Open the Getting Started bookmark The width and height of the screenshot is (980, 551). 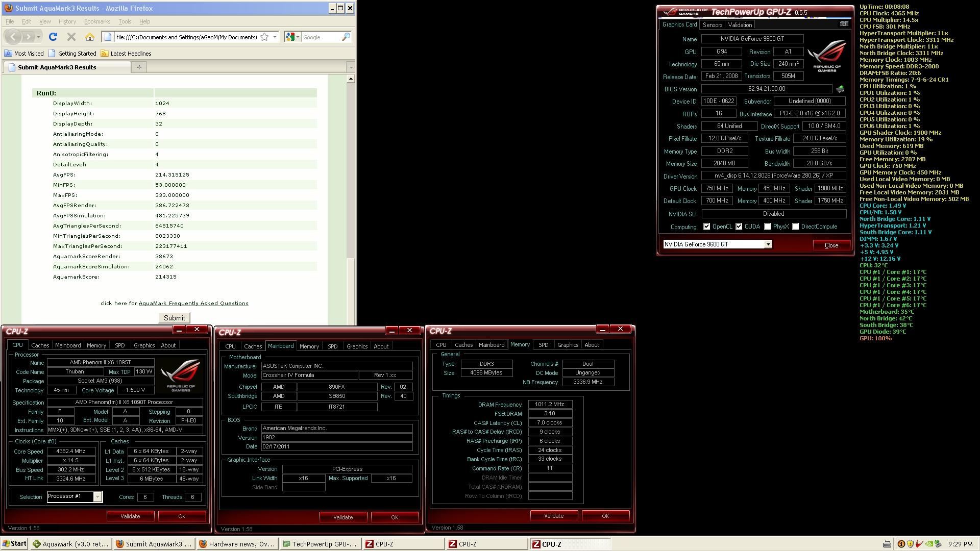72,53
